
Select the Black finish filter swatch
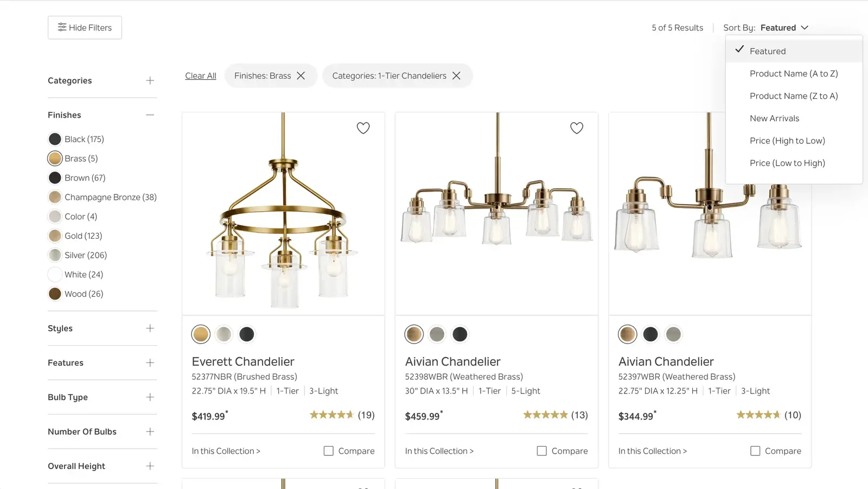55,139
